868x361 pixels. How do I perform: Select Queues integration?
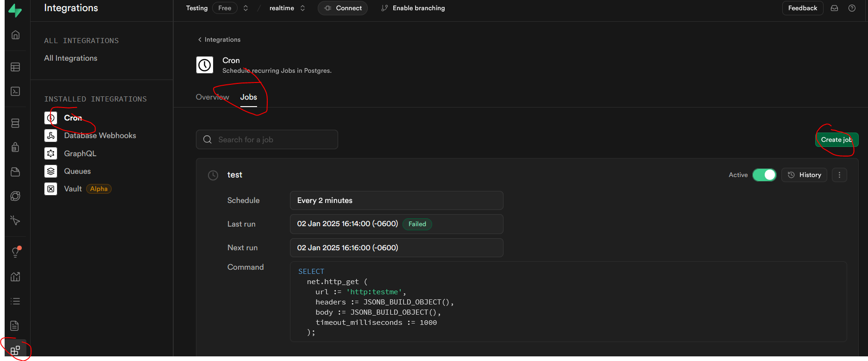(77, 171)
